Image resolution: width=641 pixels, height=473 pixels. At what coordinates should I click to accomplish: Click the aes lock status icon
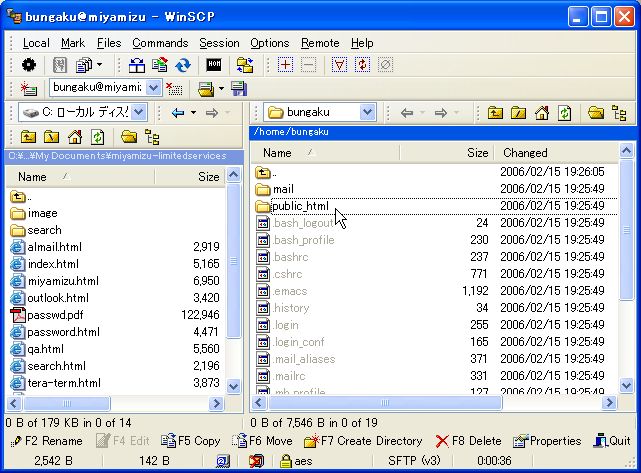(x=286, y=461)
